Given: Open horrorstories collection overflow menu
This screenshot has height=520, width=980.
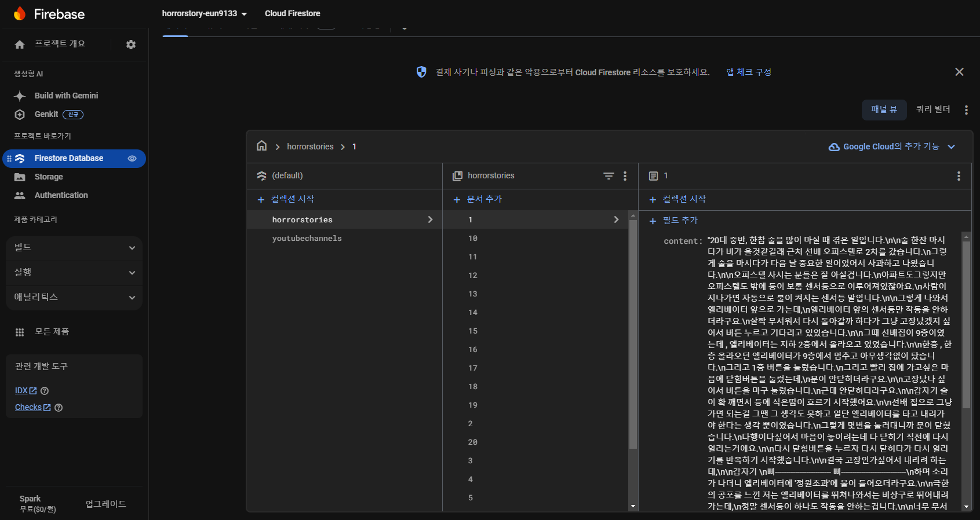Looking at the screenshot, I should tap(625, 176).
